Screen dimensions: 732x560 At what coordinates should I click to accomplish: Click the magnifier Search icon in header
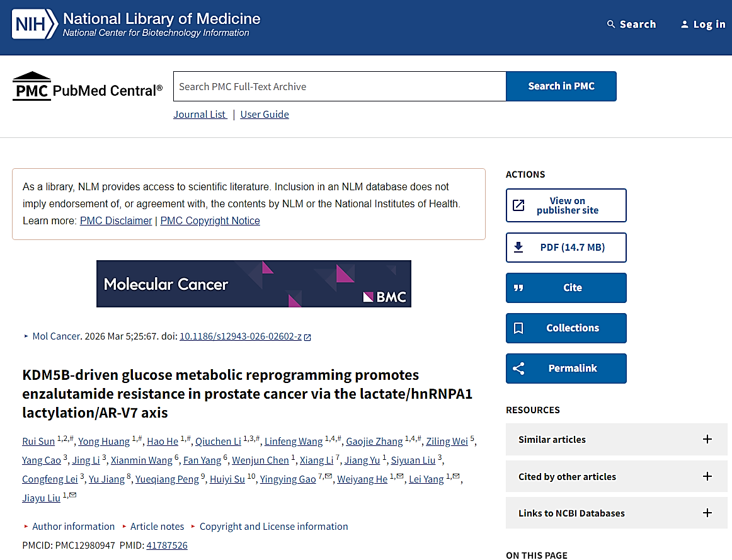610,25
